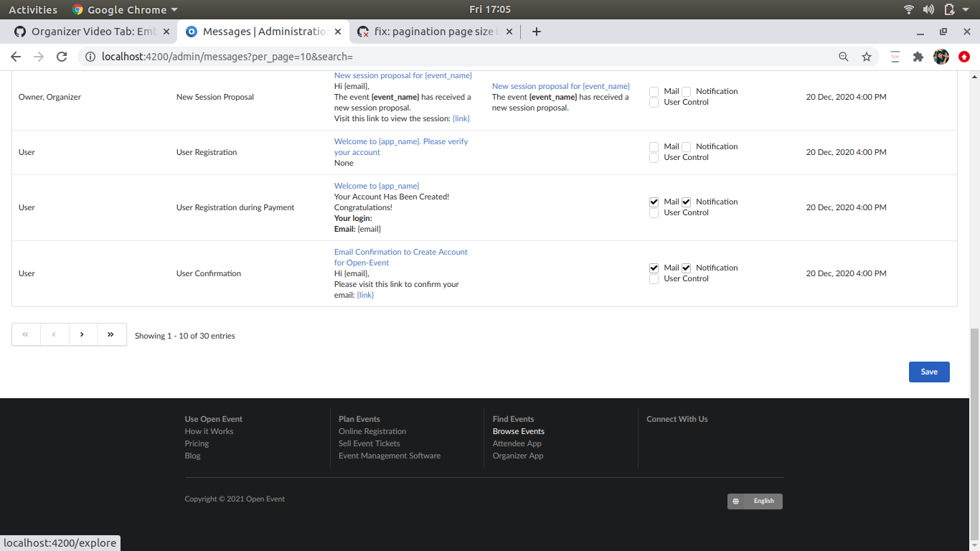Go to the last page with the double-chevron
This screenshot has height=551, width=980.
(111, 334)
